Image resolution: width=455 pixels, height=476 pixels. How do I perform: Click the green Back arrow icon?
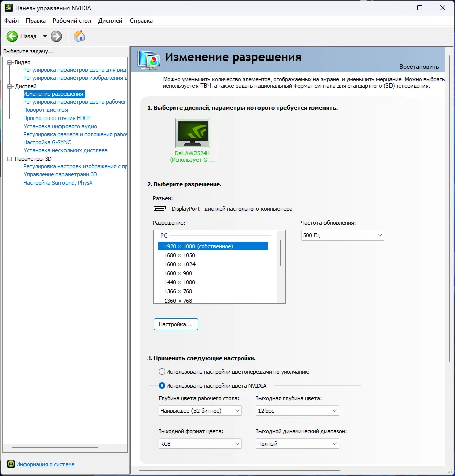point(12,36)
